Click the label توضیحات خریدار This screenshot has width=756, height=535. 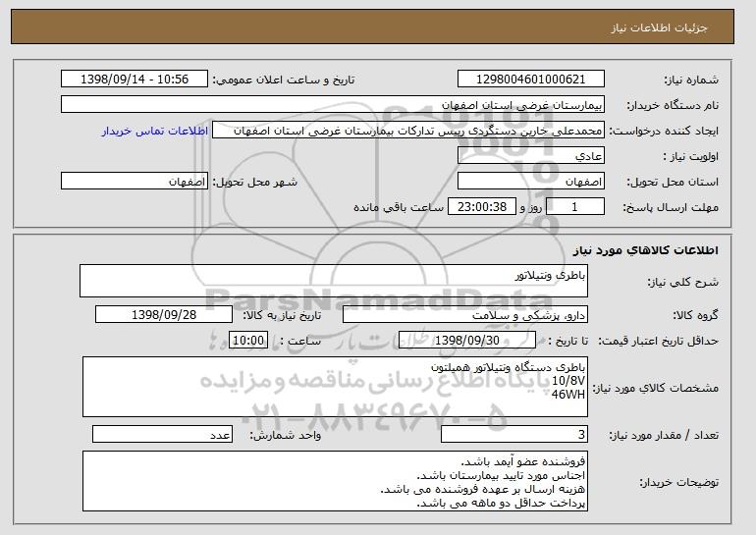coord(678,482)
